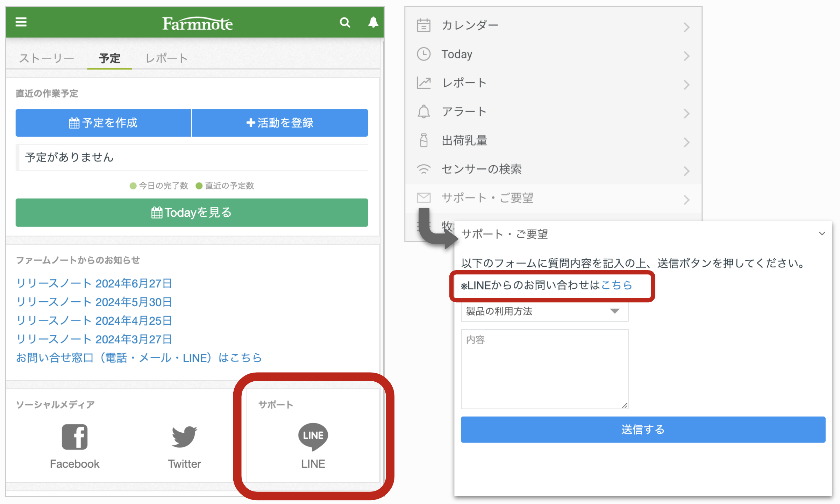
Task: Switch to the レポート tab
Action: [167, 58]
